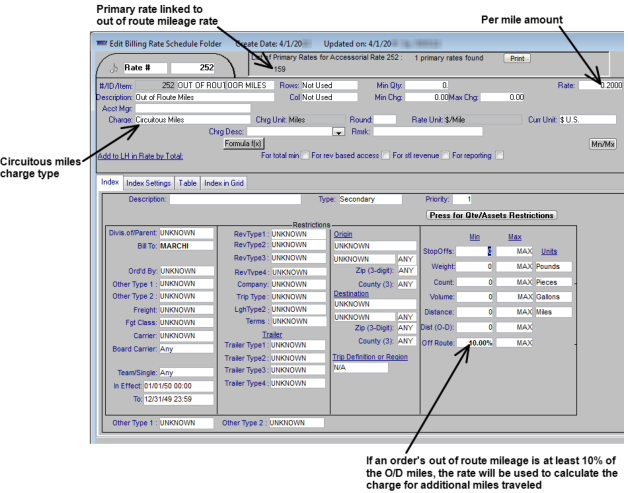The image size is (628, 493).
Task: Click the Rate # value field 252
Action: pos(193,68)
